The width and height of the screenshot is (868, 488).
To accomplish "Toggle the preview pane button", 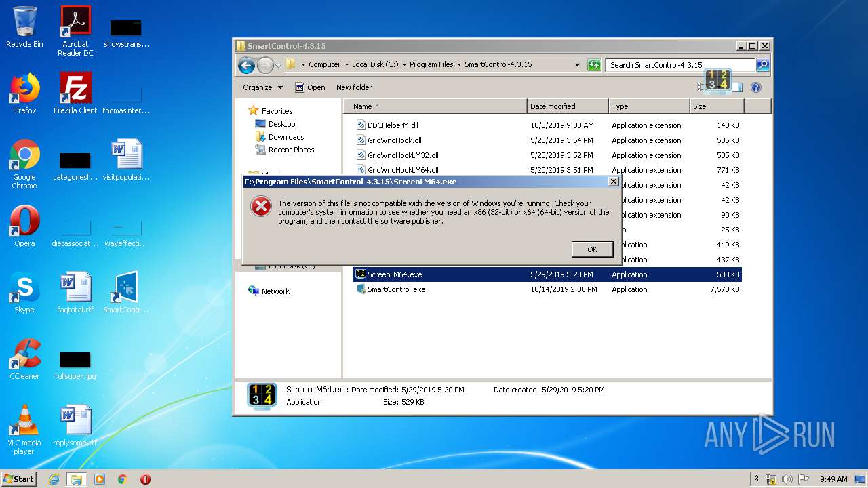I will point(737,87).
